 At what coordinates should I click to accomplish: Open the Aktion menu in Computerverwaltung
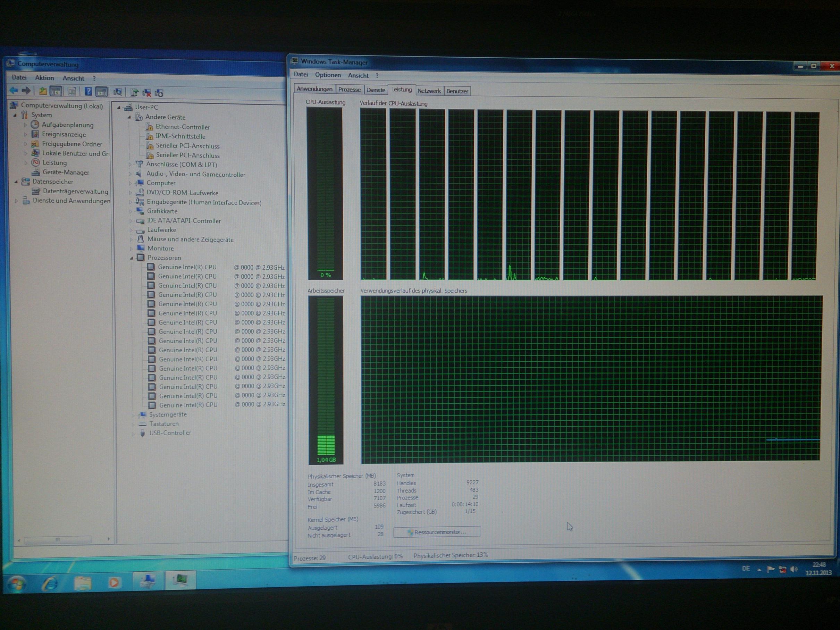pyautogui.click(x=44, y=78)
